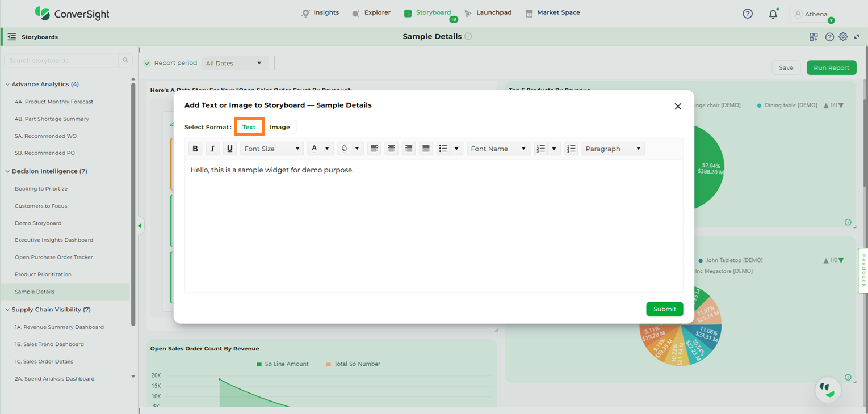Center align the editor text

[391, 149]
